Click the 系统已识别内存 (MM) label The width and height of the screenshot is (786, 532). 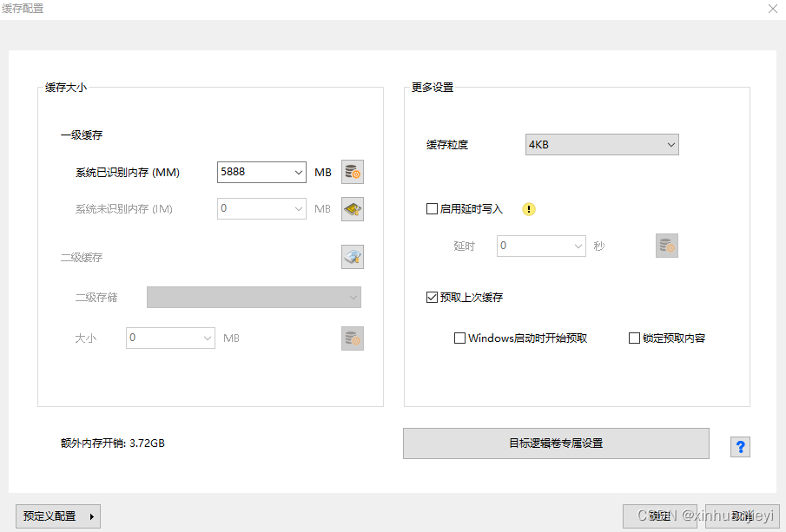(128, 173)
